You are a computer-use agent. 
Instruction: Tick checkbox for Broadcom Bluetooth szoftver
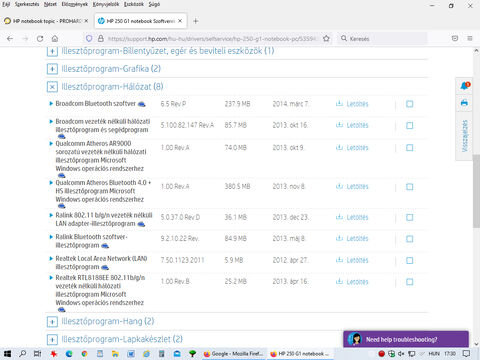click(x=410, y=104)
